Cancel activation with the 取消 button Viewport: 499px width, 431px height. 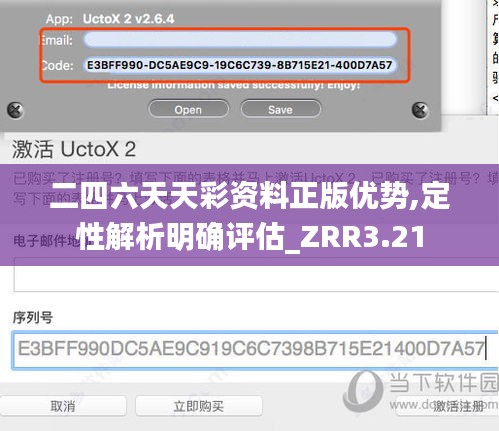click(63, 406)
